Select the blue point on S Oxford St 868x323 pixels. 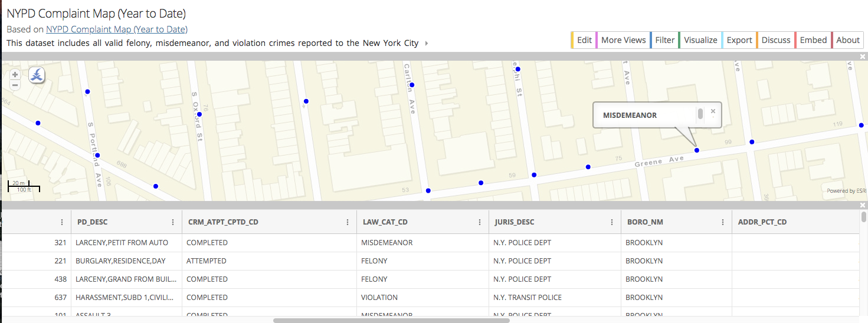point(199,114)
